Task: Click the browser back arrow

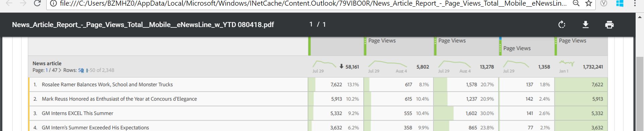Action: point(9,3)
